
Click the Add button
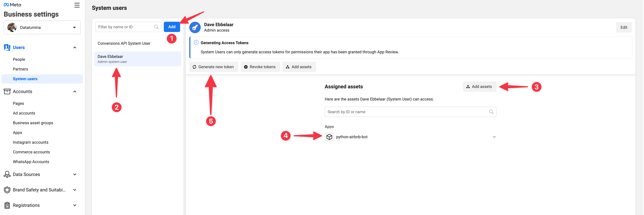pyautogui.click(x=172, y=27)
